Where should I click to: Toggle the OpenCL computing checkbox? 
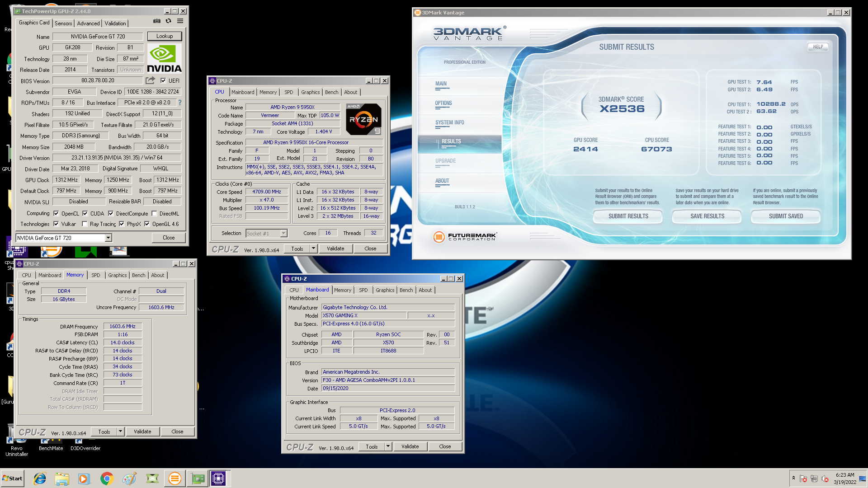[56, 214]
